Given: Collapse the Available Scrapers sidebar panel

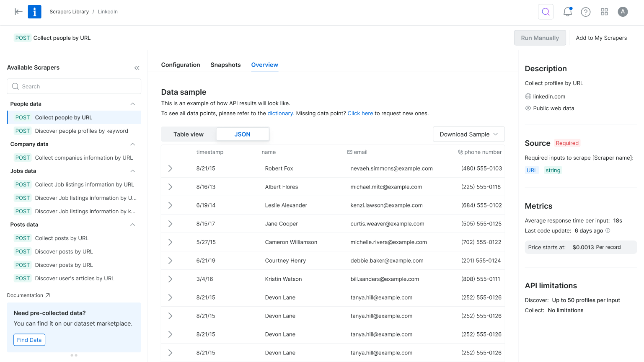Looking at the screenshot, I should pyautogui.click(x=137, y=68).
